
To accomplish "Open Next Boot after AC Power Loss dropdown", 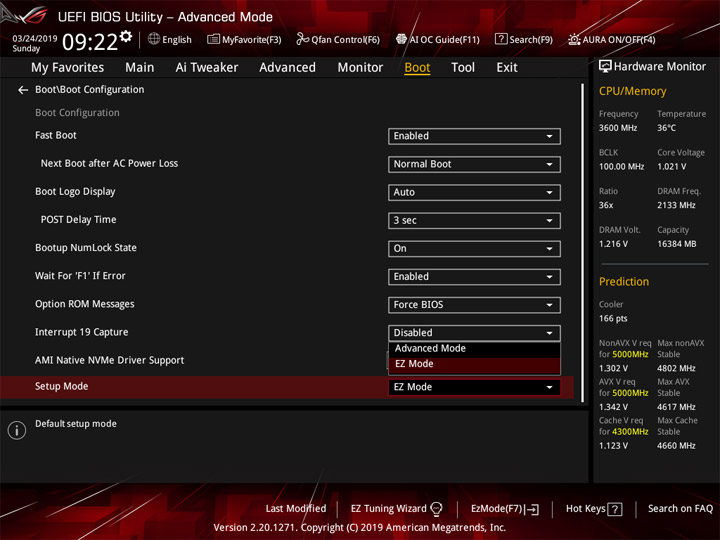I will tap(474, 164).
